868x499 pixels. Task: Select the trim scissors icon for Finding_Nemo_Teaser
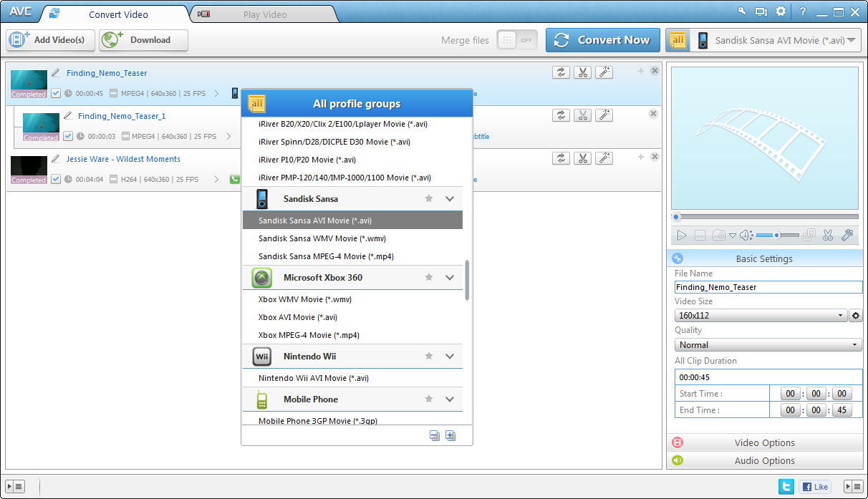point(583,72)
